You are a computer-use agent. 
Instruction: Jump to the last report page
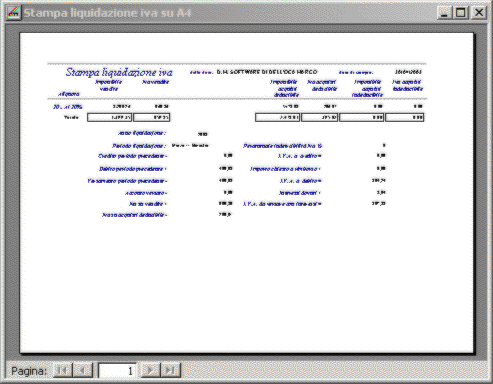[x=171, y=370]
